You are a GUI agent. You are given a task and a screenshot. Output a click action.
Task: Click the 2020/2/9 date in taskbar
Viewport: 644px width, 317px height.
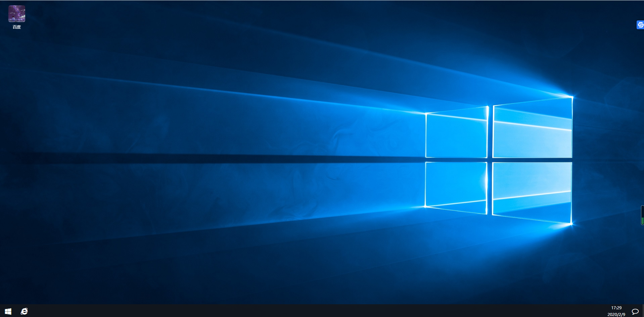click(x=616, y=314)
